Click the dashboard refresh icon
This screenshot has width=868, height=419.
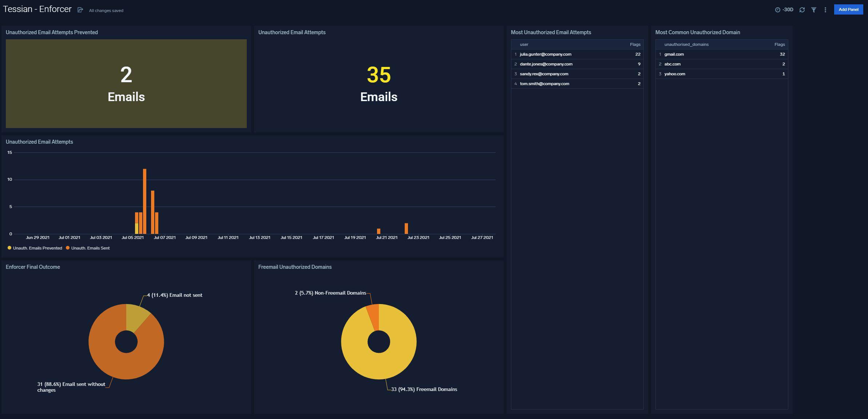(802, 10)
